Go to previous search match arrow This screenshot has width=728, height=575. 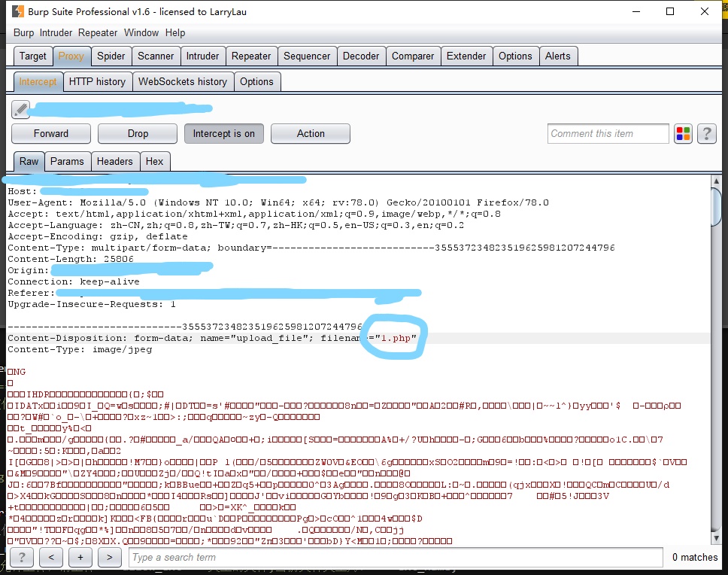coord(50,557)
